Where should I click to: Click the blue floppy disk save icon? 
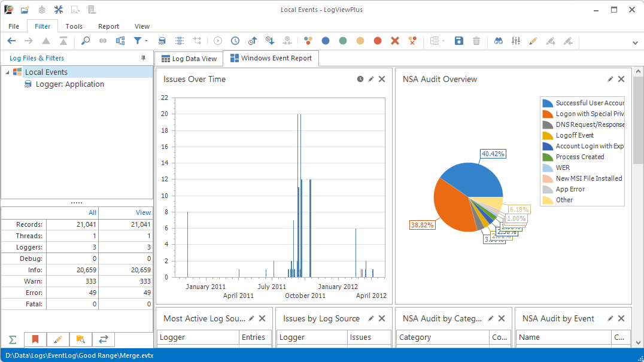coord(459,41)
